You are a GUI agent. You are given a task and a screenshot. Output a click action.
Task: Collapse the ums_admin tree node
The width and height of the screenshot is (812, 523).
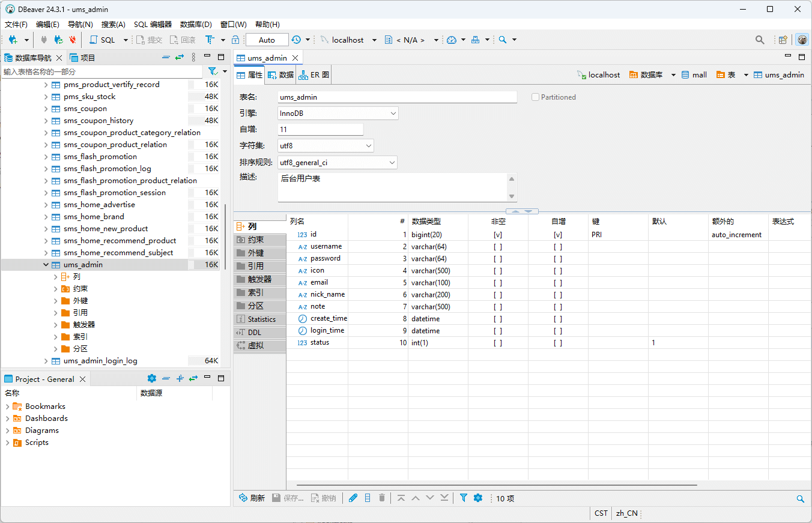tap(46, 265)
